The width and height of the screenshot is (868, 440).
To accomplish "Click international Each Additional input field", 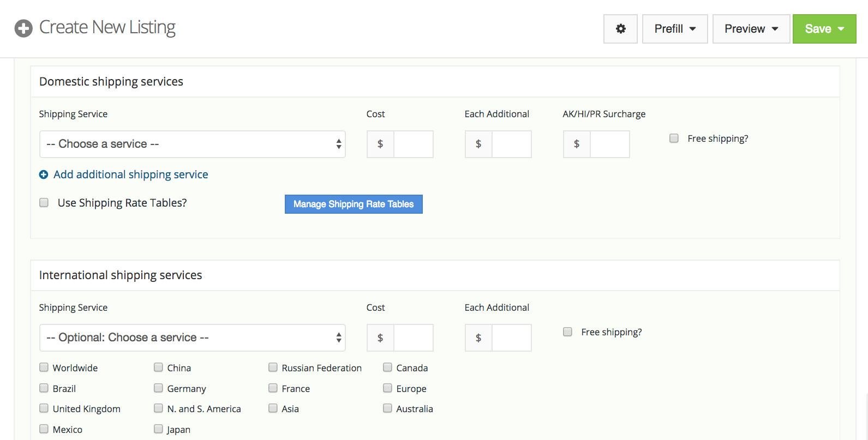I will pos(511,337).
